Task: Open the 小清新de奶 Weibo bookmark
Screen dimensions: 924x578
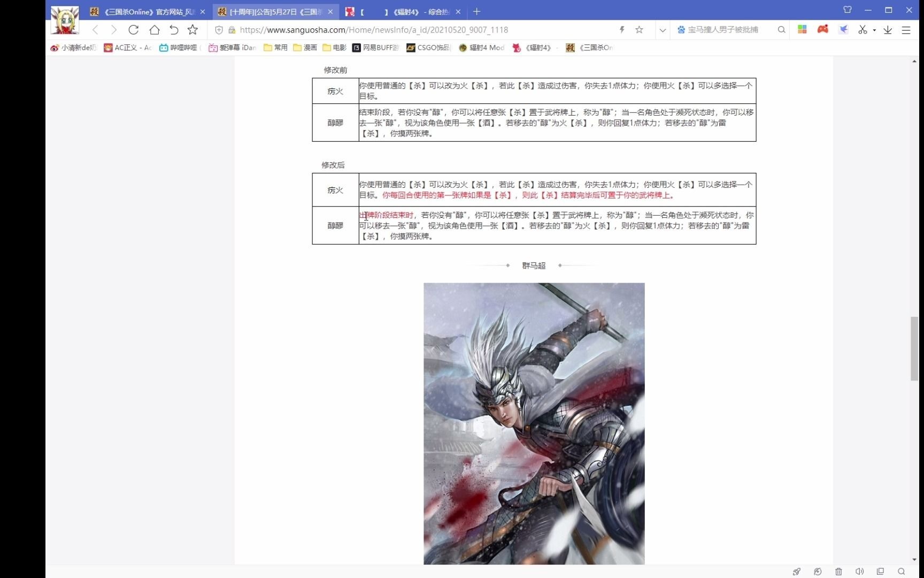Action: [x=73, y=48]
